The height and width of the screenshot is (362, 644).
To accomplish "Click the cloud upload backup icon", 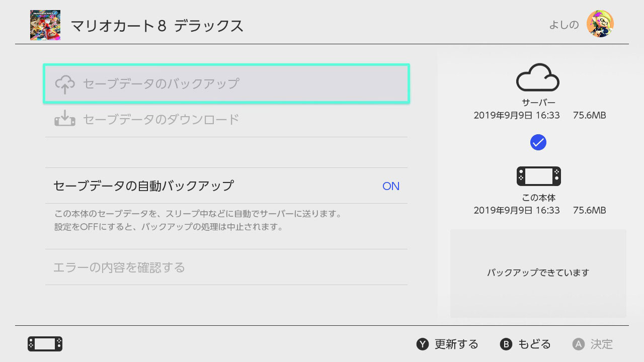I will 65,84.
